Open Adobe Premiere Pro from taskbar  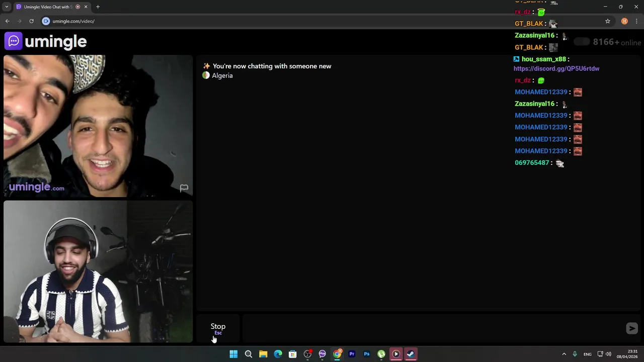352,354
